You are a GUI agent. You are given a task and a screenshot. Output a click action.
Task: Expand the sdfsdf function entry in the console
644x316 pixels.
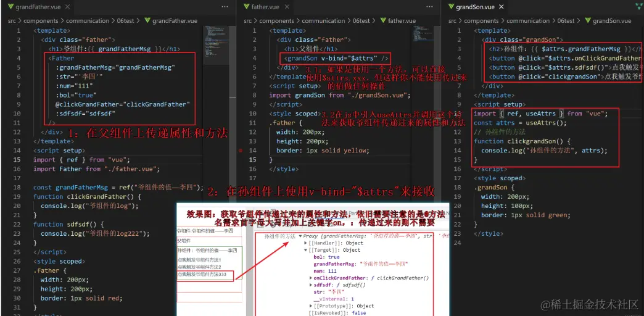[x=311, y=285]
